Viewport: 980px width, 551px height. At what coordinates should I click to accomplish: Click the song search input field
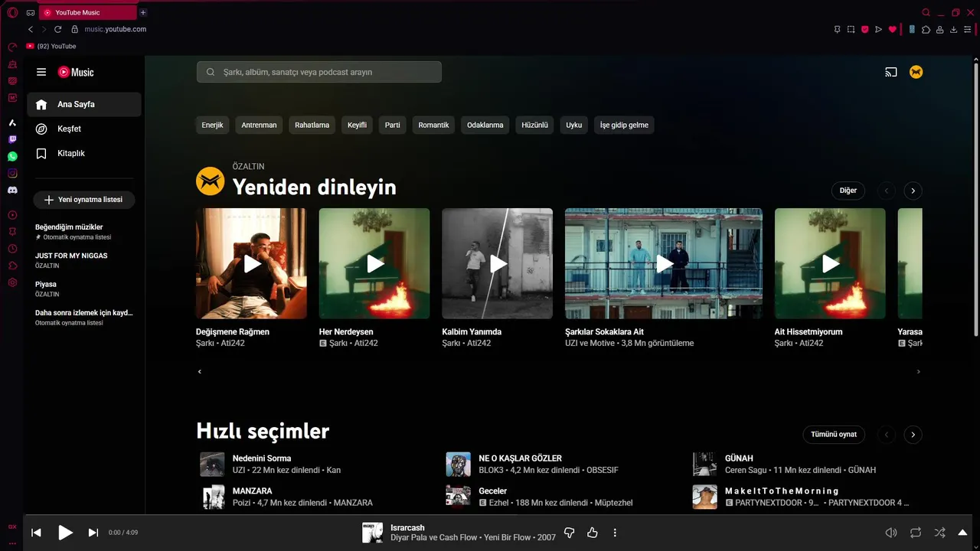click(319, 72)
